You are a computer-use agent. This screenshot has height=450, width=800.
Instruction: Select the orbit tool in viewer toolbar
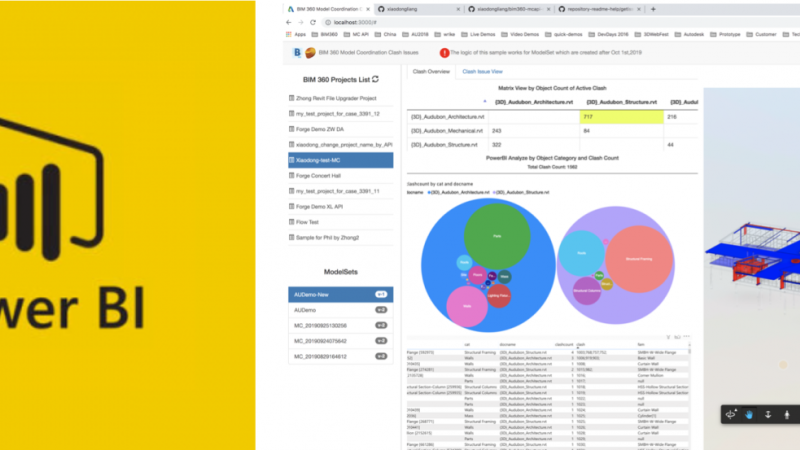[731, 415]
